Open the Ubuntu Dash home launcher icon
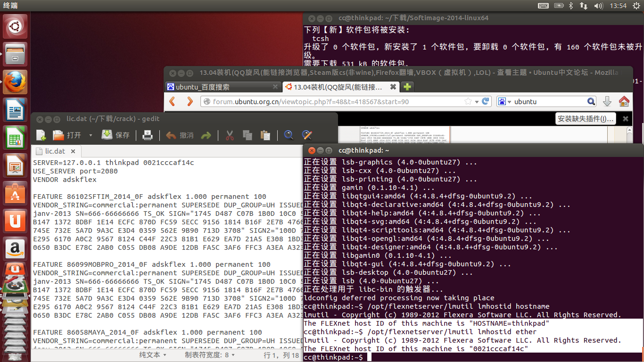 (x=15, y=26)
